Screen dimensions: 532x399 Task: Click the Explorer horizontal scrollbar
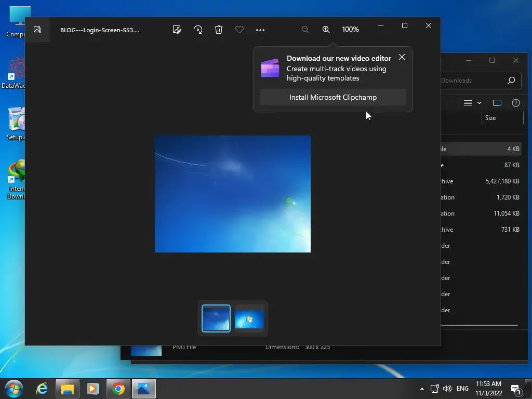point(479,325)
